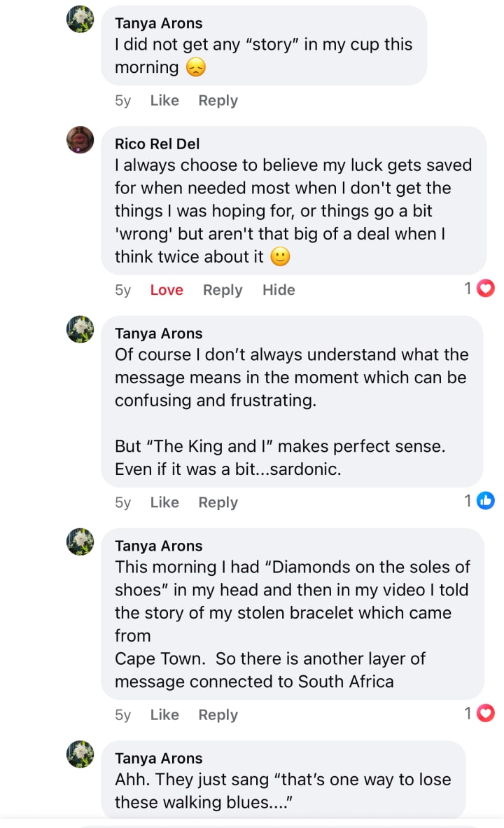Click the blue thumbs-up reaction on "The King and I" comment
The width and height of the screenshot is (504, 828).
486,501
